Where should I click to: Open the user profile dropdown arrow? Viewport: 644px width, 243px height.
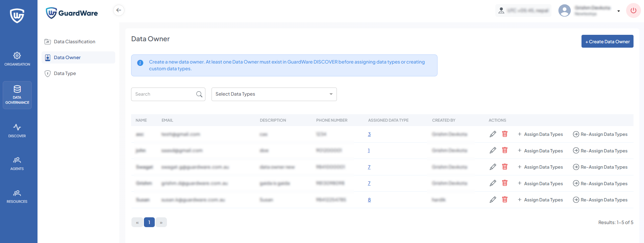click(x=618, y=11)
